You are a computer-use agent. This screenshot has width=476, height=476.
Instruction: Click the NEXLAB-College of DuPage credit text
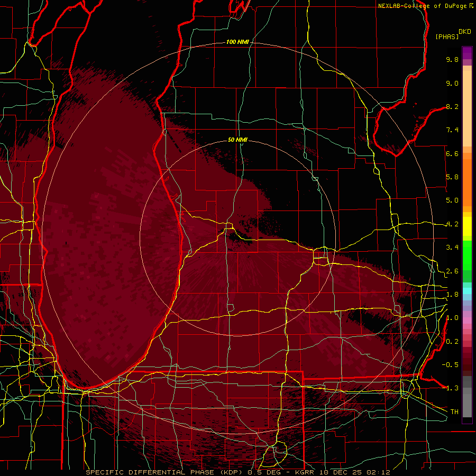[423, 6]
